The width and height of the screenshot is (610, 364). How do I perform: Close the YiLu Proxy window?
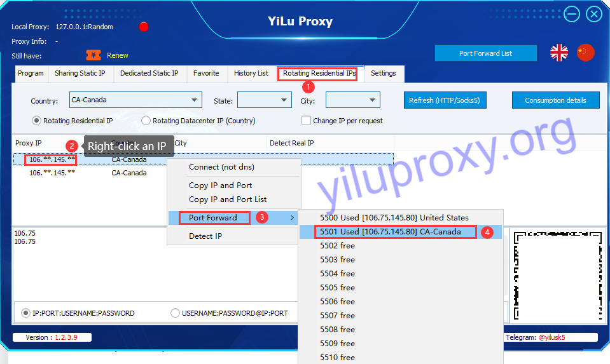pyautogui.click(x=594, y=15)
